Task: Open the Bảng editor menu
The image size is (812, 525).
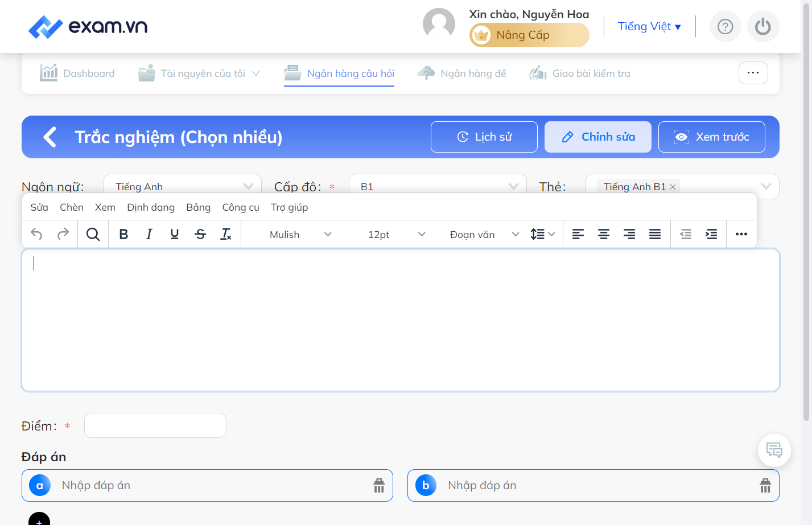Action: tap(199, 207)
